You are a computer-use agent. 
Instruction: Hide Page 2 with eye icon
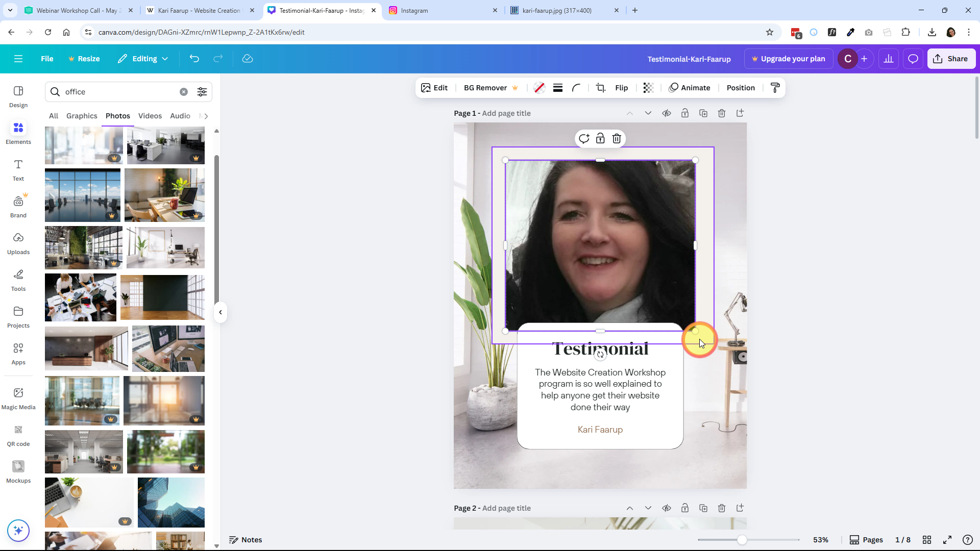click(x=667, y=508)
